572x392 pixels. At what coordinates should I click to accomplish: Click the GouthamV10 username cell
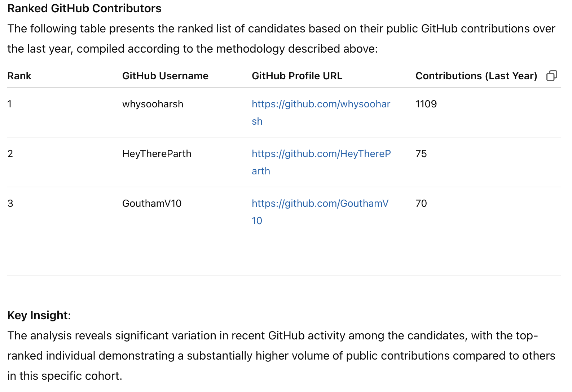coord(152,204)
